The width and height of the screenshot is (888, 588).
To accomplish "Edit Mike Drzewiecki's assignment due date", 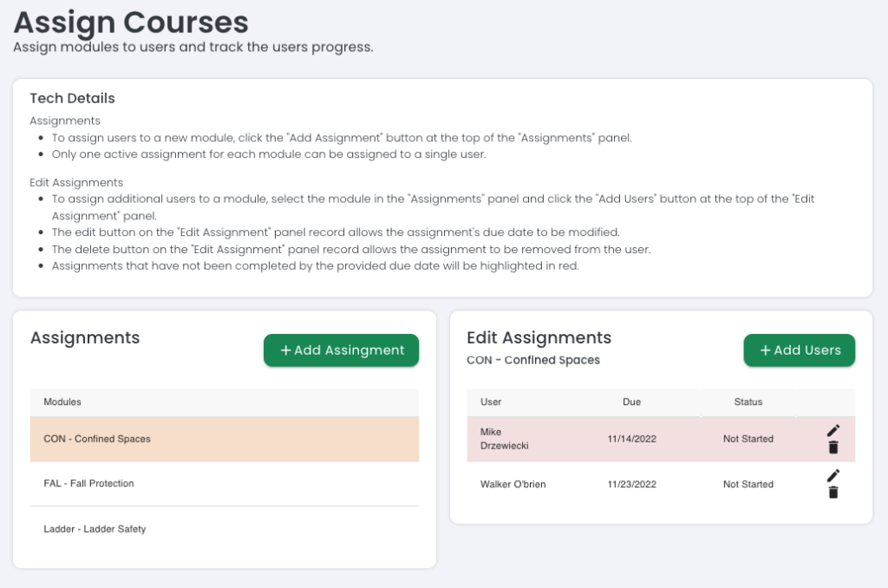I will click(x=833, y=430).
